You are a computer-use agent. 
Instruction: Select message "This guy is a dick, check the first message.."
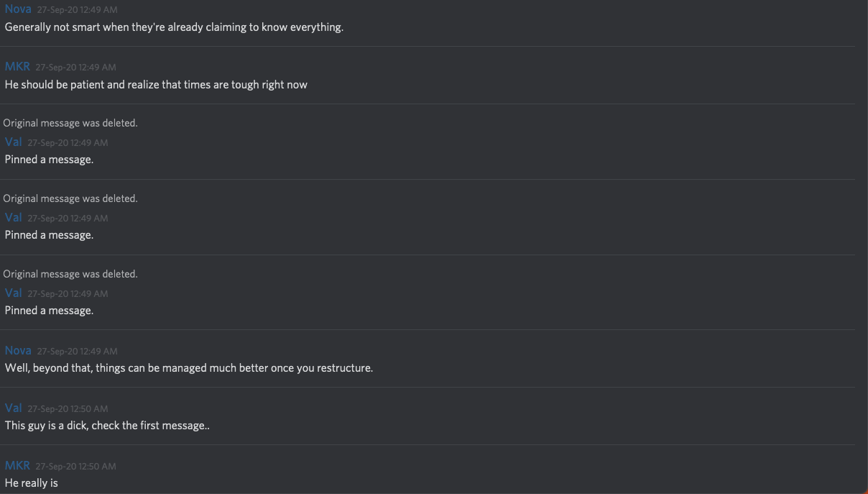[x=107, y=426]
